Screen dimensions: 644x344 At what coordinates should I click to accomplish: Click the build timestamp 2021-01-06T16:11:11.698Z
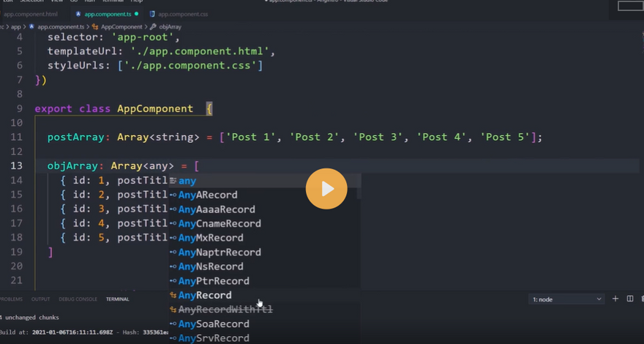72,332
